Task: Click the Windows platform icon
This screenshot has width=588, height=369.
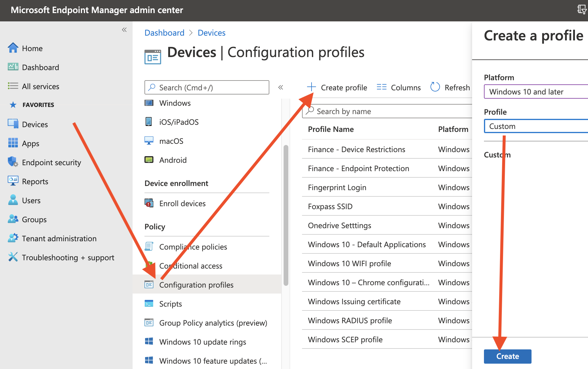Action: (149, 103)
